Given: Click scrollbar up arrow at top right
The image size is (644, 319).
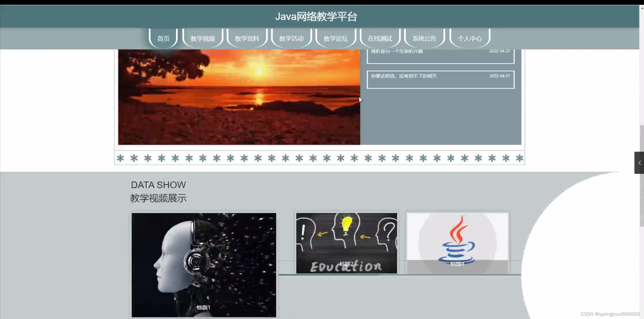Looking at the screenshot, I should click(x=641, y=8).
